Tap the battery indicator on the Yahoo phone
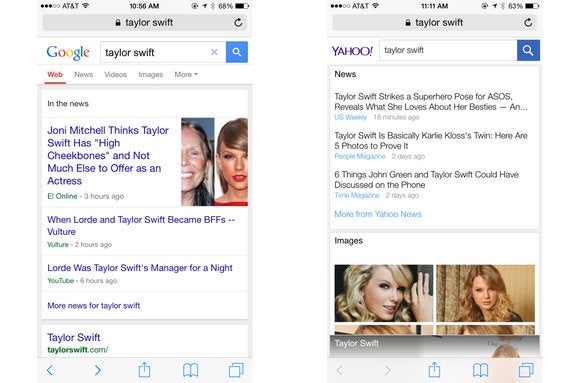The image size is (580, 383). [532, 6]
